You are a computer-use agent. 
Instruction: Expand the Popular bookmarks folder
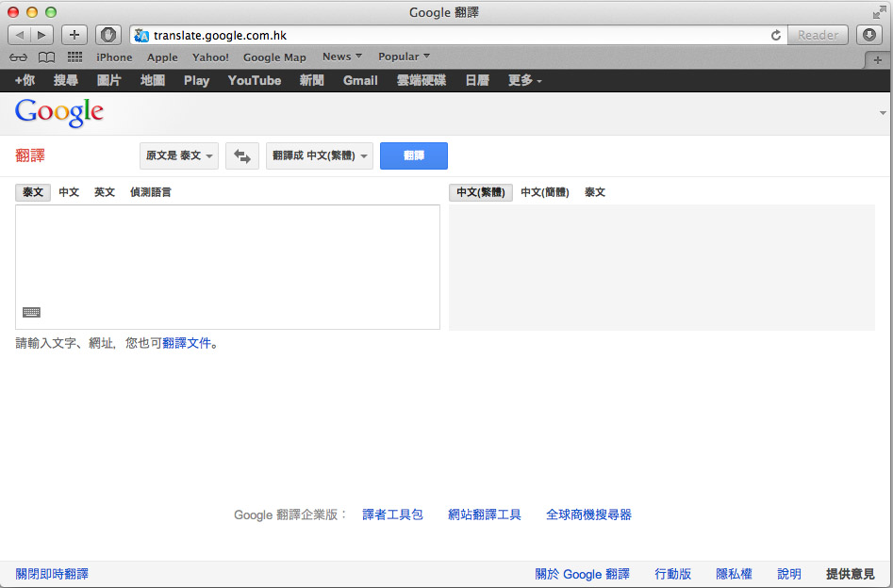click(x=404, y=57)
